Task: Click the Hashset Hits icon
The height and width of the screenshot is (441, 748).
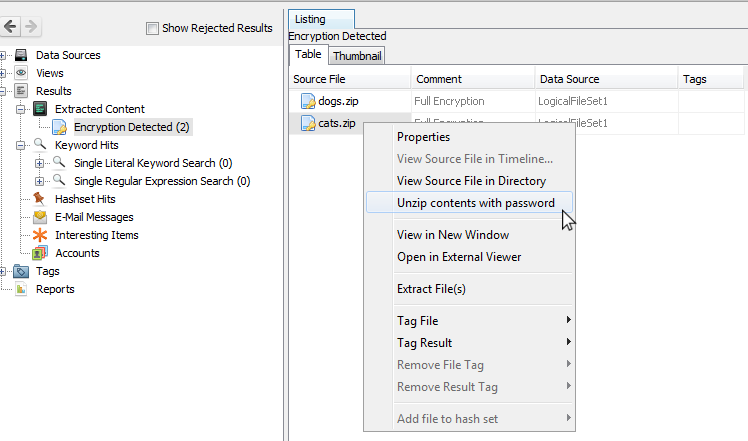Action: coord(40,199)
